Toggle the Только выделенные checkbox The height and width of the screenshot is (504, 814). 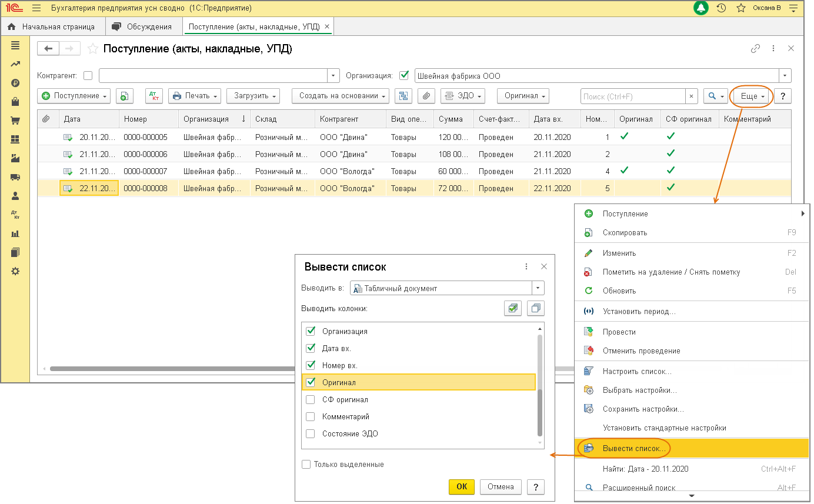click(306, 465)
